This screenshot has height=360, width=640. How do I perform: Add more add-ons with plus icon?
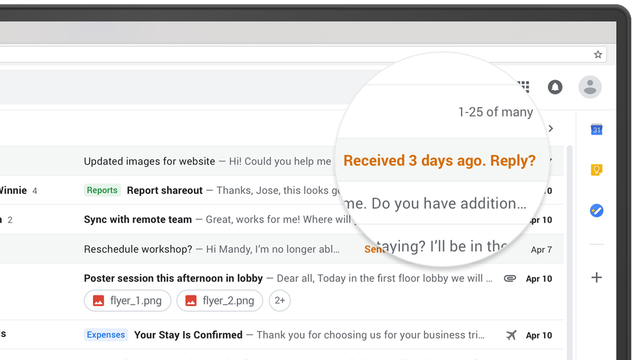596,278
